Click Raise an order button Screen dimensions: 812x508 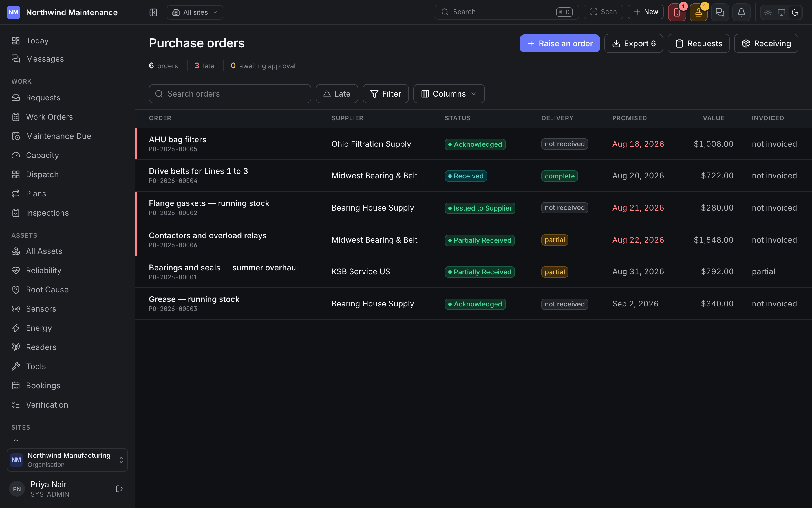pyautogui.click(x=560, y=43)
